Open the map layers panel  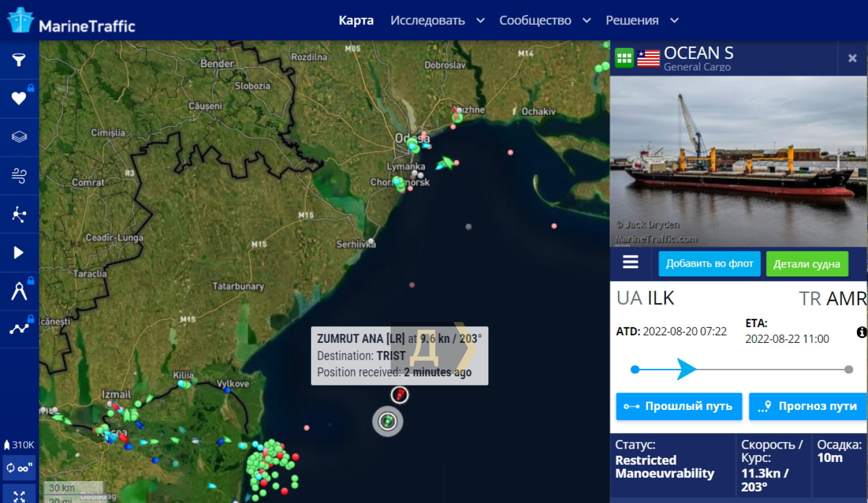19,137
